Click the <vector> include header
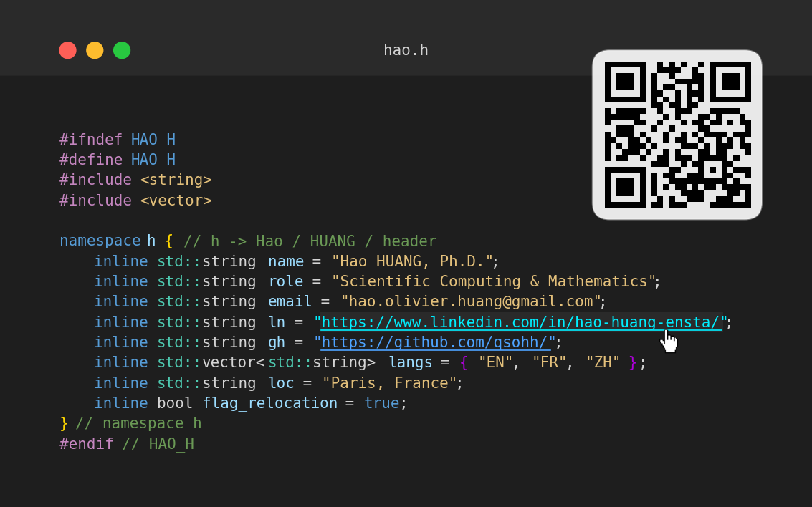Screen dimensions: 812x507 click(176, 201)
